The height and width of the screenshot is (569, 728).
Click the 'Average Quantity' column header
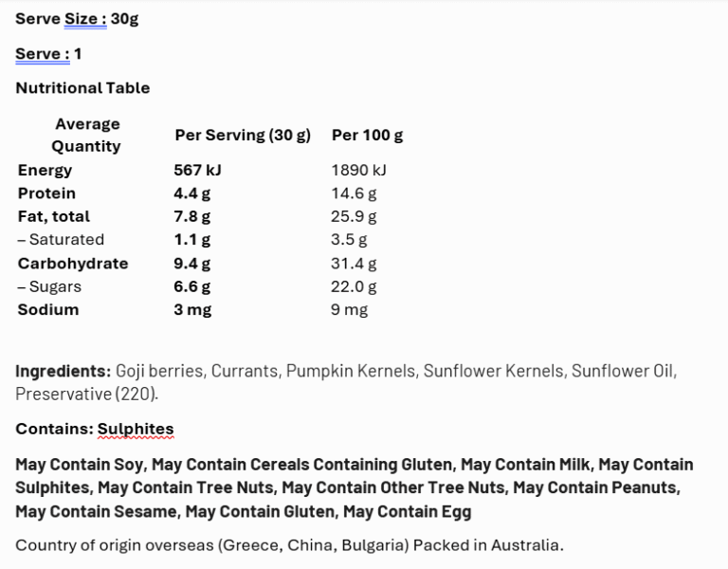(86, 135)
